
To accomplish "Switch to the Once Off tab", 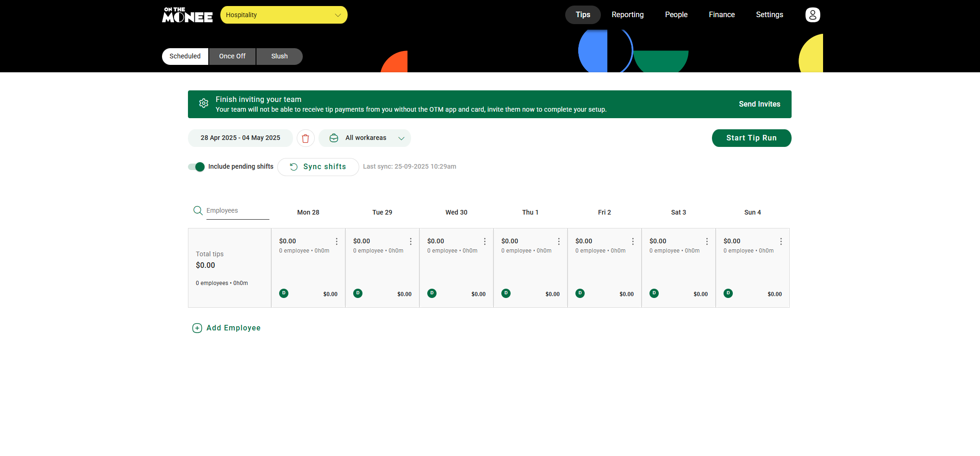I will pos(232,56).
